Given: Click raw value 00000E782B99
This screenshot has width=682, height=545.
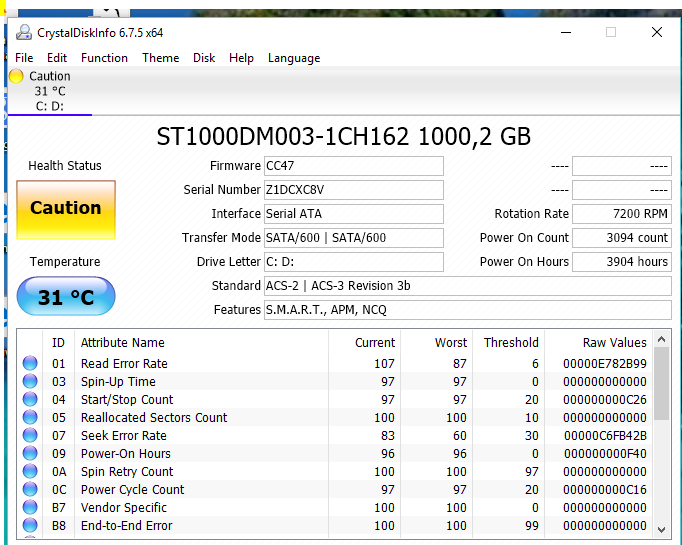Looking at the screenshot, I should pyautogui.click(x=605, y=363).
